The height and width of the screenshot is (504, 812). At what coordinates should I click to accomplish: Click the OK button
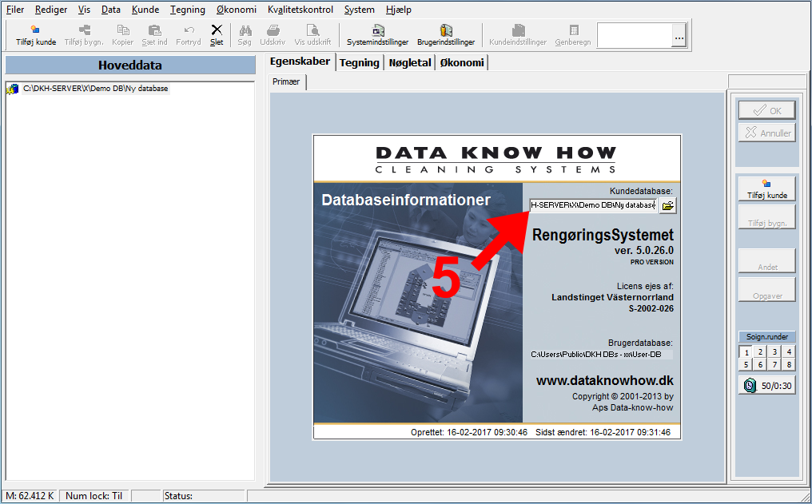click(x=767, y=110)
